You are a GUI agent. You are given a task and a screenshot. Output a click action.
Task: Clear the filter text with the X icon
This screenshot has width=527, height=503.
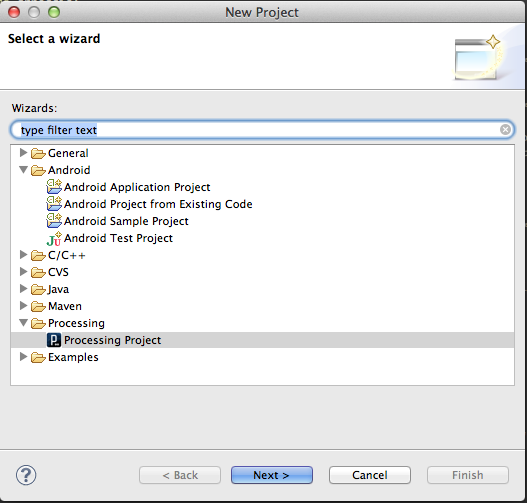[505, 129]
